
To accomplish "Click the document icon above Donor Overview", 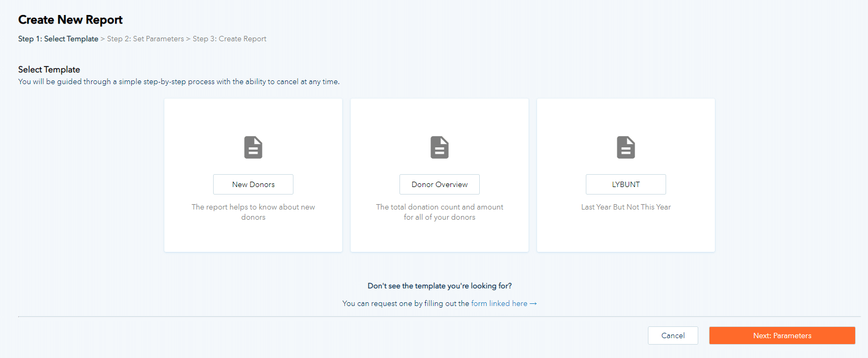I will (440, 147).
